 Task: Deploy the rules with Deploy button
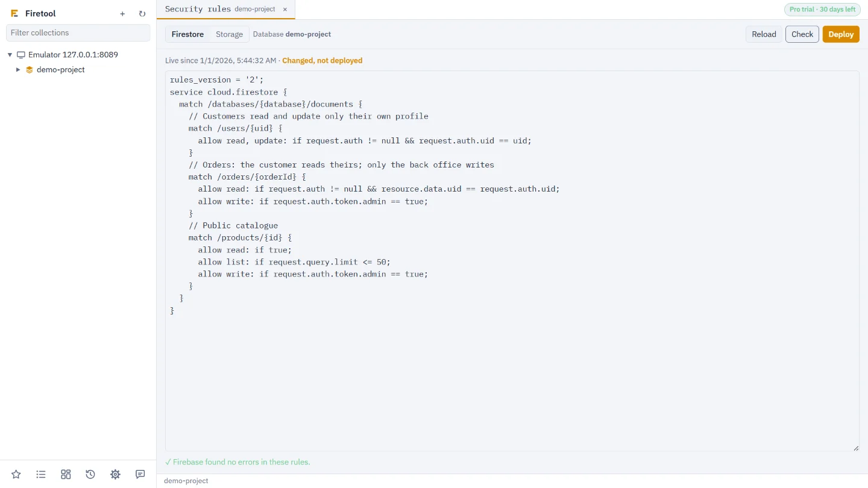coord(841,34)
